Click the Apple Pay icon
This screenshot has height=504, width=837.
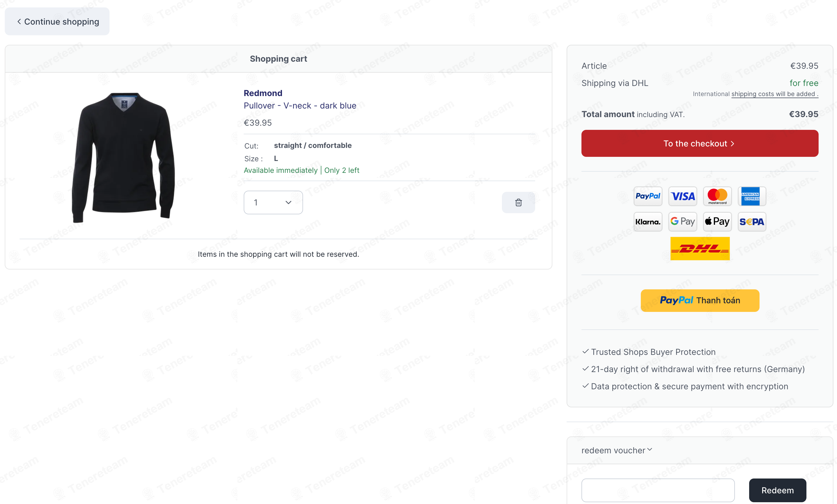click(x=717, y=222)
